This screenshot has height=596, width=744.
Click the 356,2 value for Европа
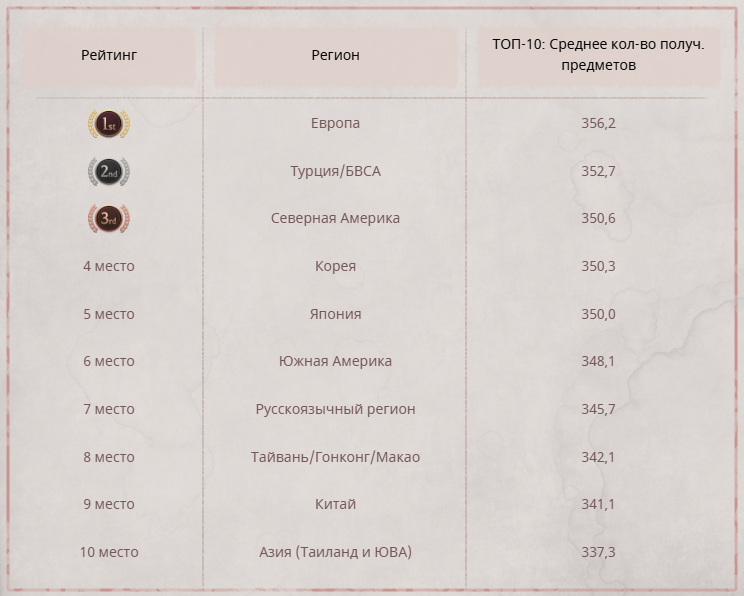click(598, 123)
